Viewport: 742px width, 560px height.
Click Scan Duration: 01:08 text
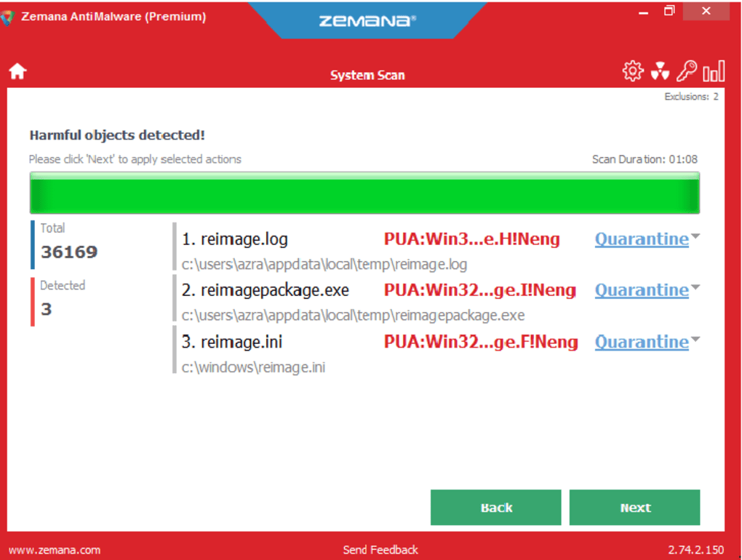tap(645, 159)
